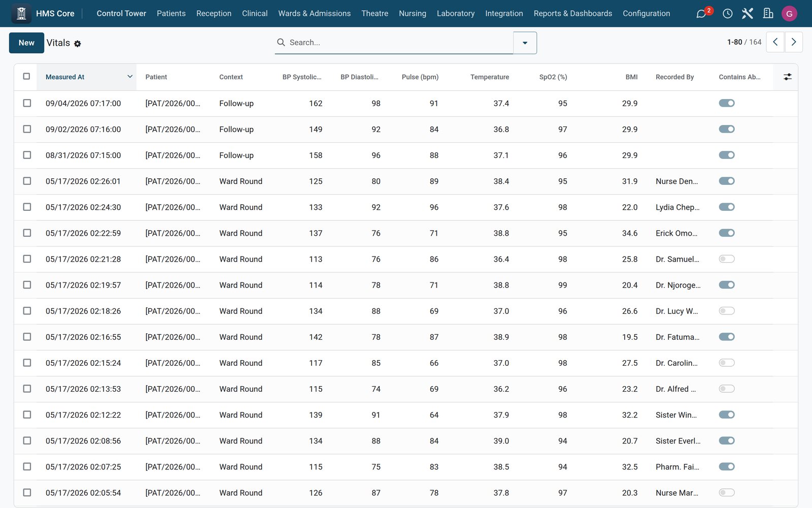The width and height of the screenshot is (812, 508).
Task: Open the conversations icon with notification badge
Action: (702, 14)
